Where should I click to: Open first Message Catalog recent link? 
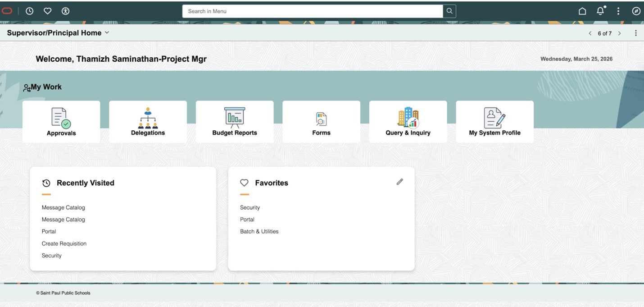click(63, 208)
